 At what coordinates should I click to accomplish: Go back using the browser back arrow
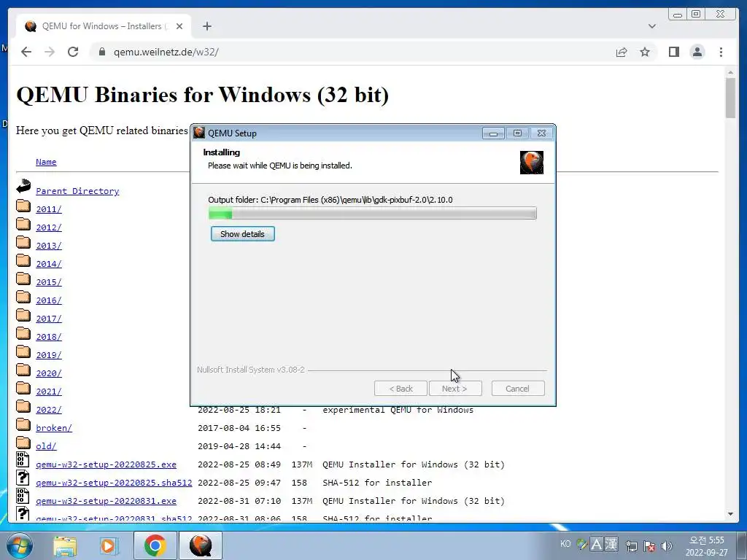tap(26, 52)
